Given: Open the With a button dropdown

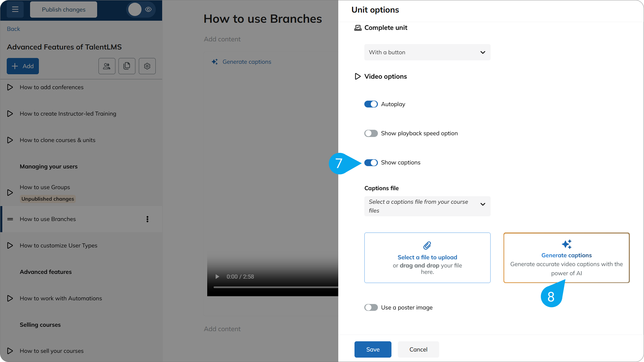Looking at the screenshot, I should tap(427, 52).
